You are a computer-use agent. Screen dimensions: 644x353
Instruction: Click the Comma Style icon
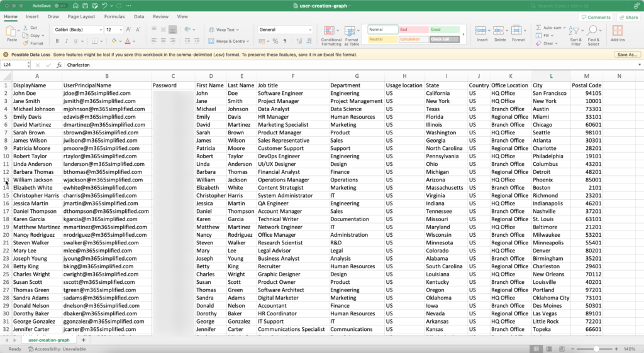tap(285, 41)
